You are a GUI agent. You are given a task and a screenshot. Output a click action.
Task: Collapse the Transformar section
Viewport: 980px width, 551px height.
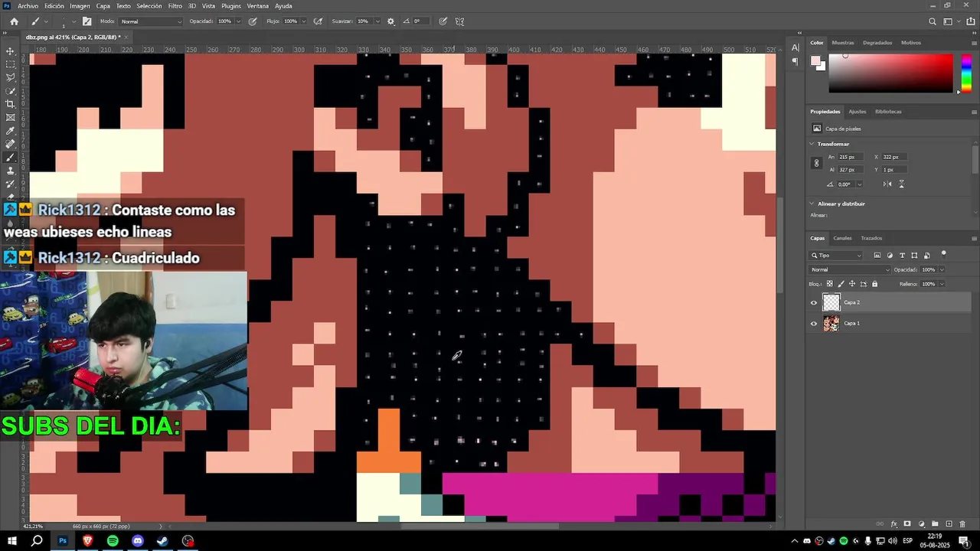click(x=812, y=144)
